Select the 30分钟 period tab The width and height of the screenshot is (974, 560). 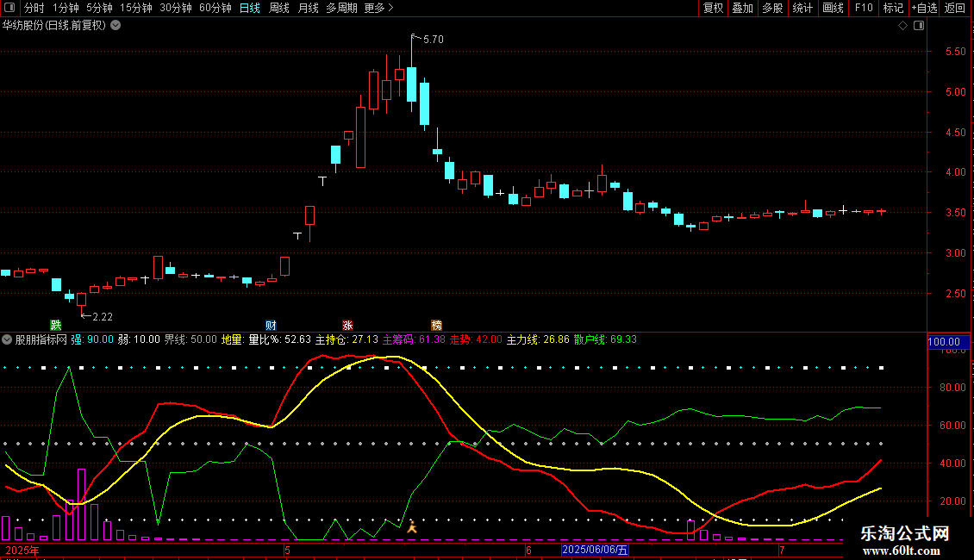click(x=176, y=8)
